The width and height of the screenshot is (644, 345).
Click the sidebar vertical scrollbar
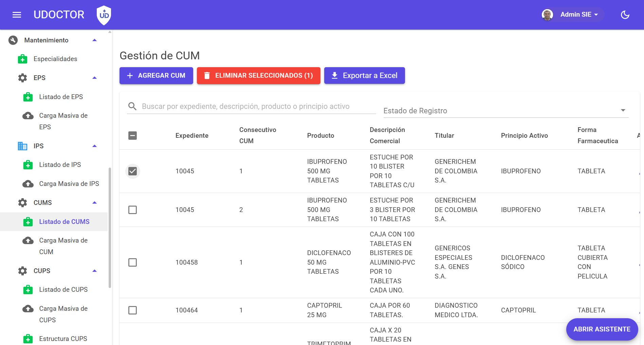[110, 227]
